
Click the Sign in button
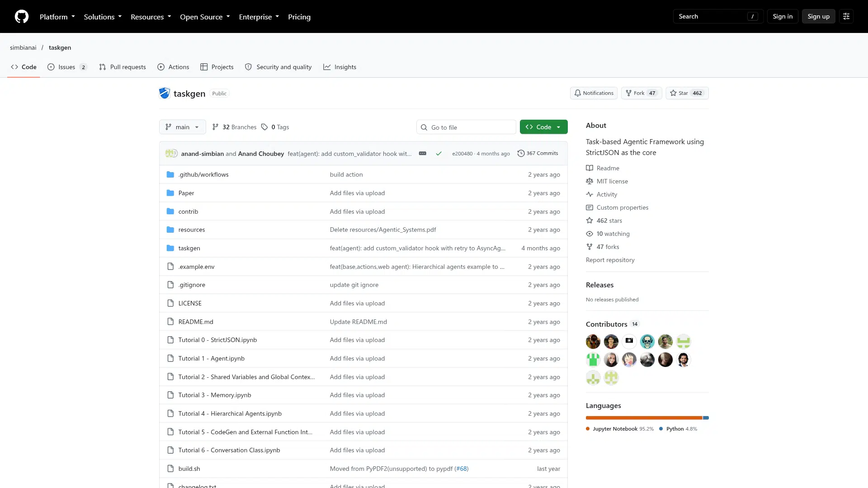coord(783,16)
